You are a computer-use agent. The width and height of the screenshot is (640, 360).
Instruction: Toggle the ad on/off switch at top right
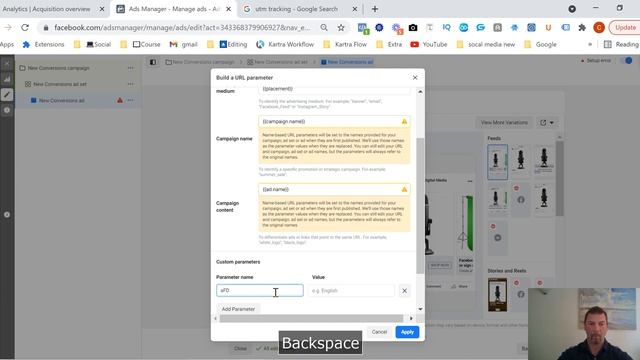626,60
